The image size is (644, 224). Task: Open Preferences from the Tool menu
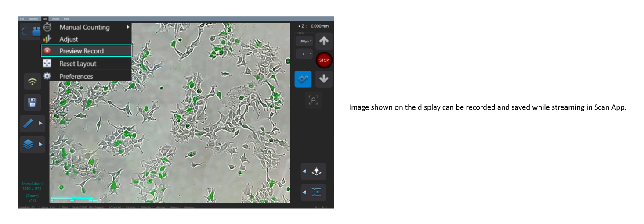coord(76,76)
